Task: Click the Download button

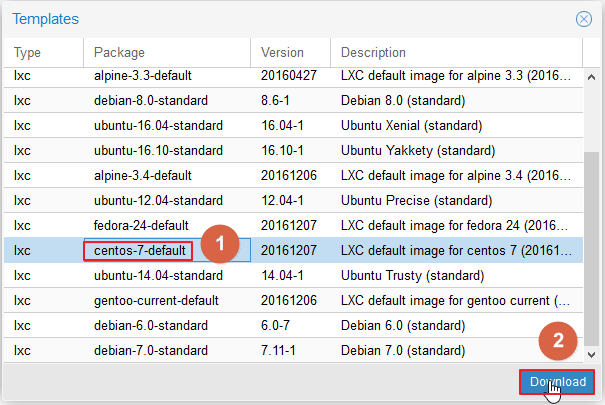Action: (557, 381)
